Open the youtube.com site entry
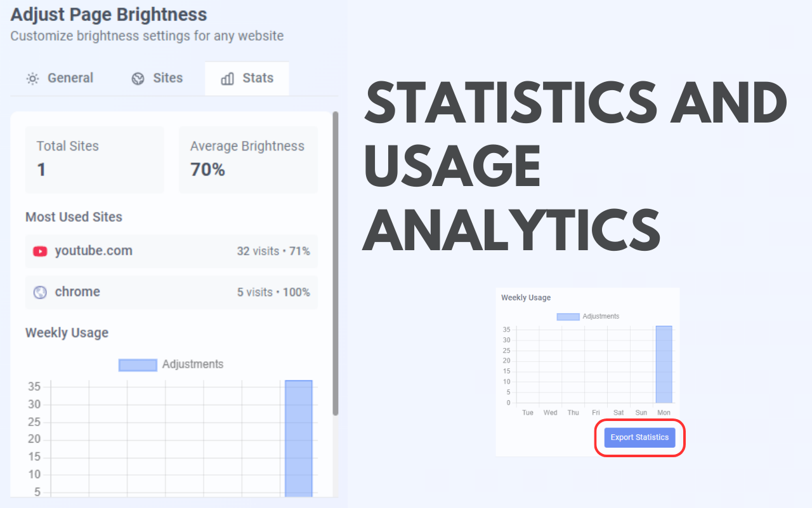The width and height of the screenshot is (812, 508). (171, 251)
